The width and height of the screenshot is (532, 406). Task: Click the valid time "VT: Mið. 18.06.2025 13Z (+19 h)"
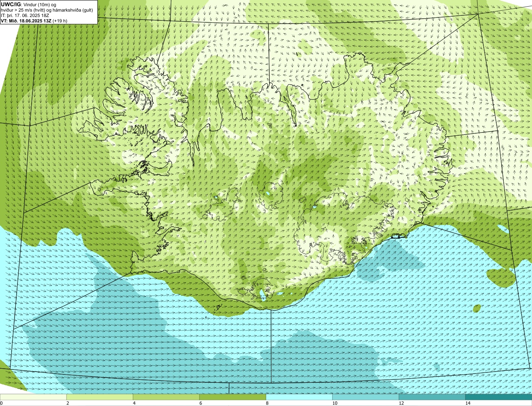34,20
